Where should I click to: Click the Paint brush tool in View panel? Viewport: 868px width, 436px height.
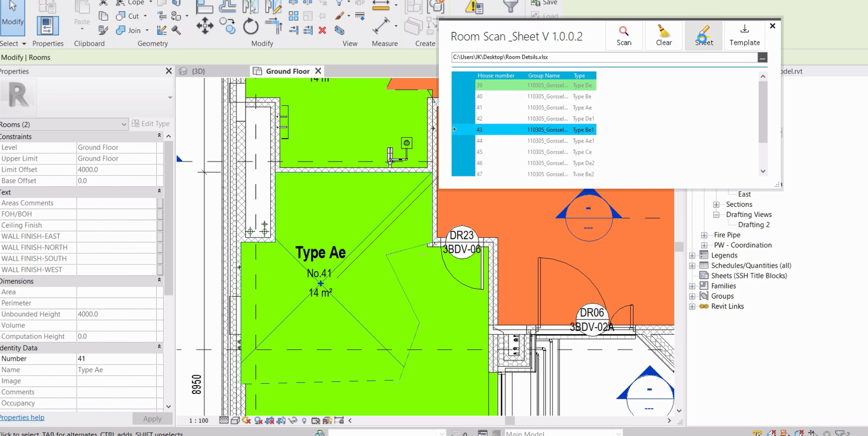[339, 16]
